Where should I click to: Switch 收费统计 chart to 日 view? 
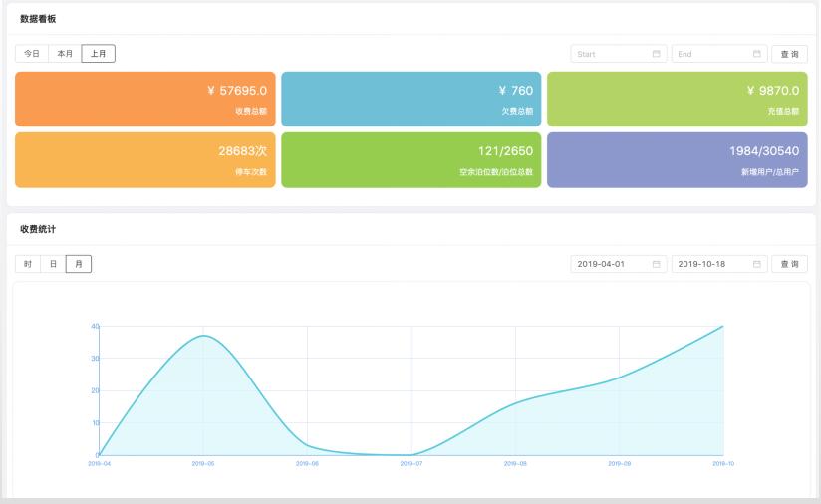(53, 264)
